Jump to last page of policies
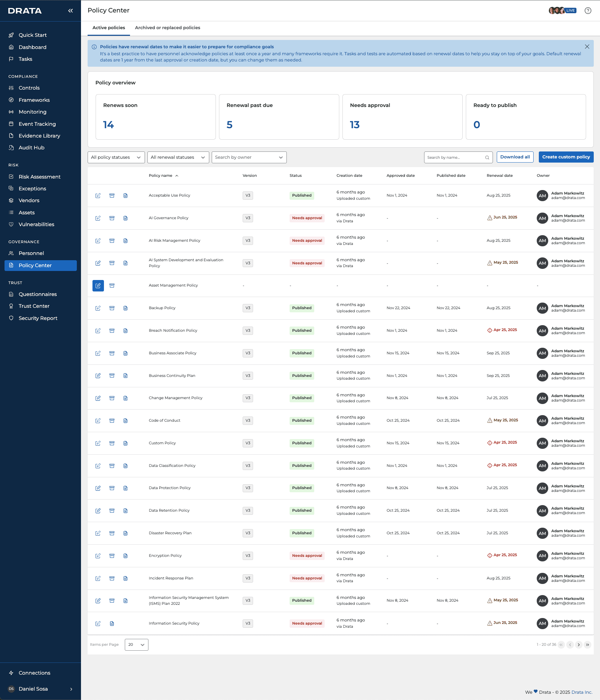The height and width of the screenshot is (700, 600). pos(587,645)
